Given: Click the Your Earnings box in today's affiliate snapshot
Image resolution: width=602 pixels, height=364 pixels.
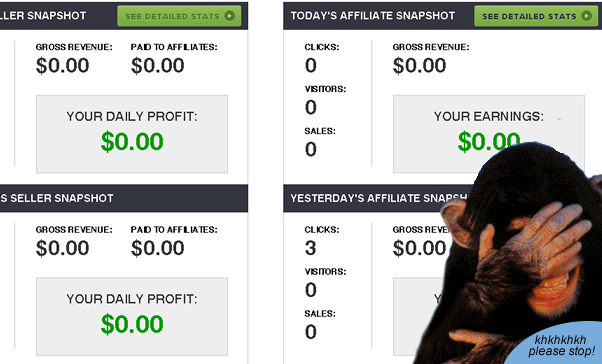Looking at the screenshot, I should coord(489,134).
